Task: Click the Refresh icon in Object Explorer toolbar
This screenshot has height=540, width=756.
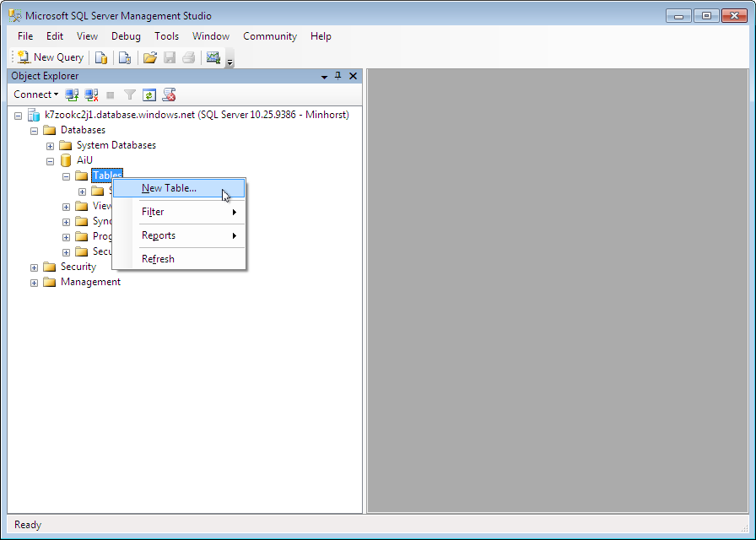Action: 149,94
